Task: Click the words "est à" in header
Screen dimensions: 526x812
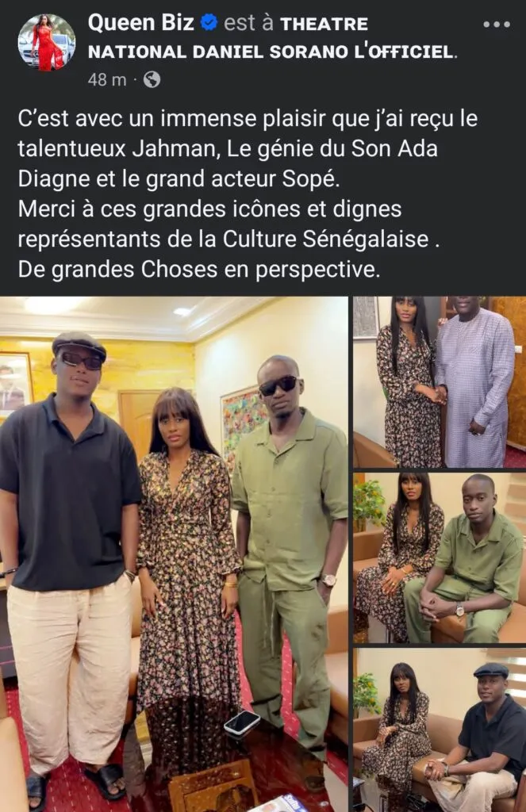Action: [x=248, y=23]
